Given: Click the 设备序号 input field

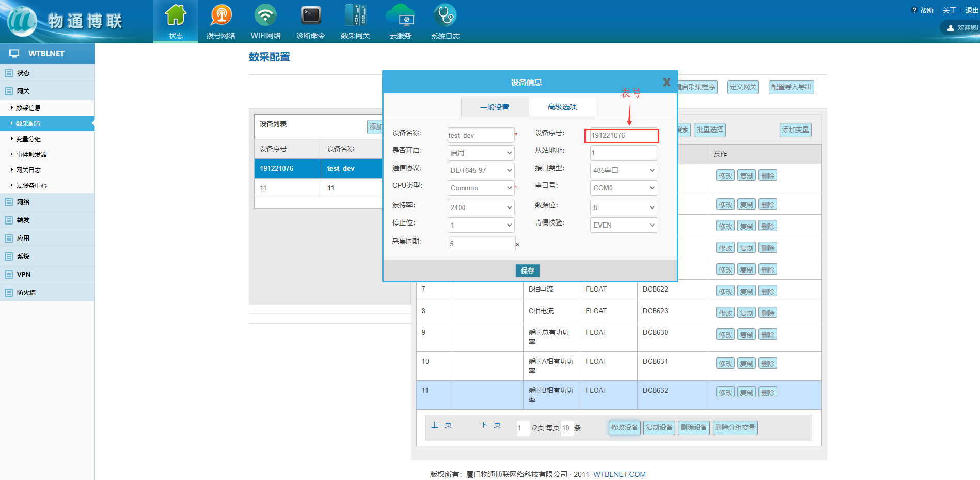Looking at the screenshot, I should point(622,135).
